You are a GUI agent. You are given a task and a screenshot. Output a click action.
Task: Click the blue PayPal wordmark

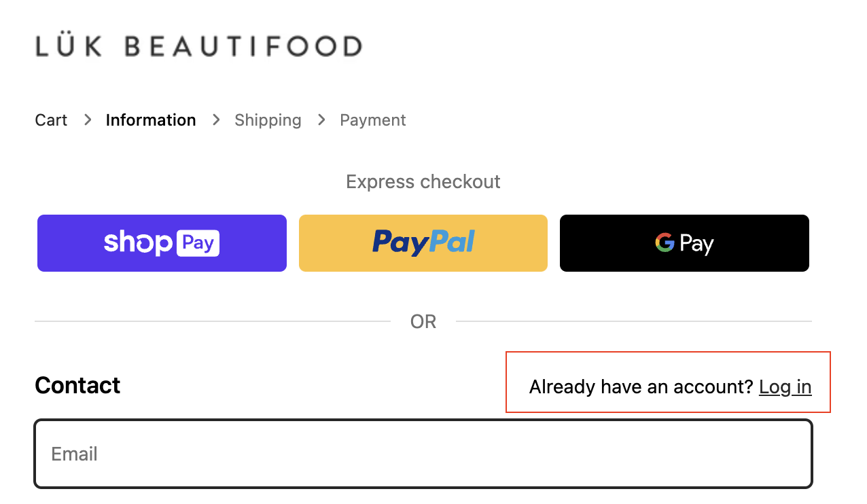tap(423, 242)
